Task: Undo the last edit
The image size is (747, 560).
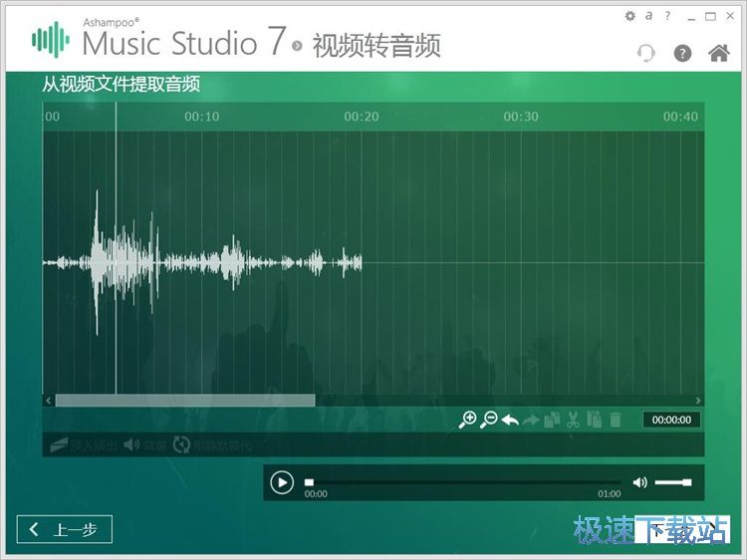Action: (510, 420)
